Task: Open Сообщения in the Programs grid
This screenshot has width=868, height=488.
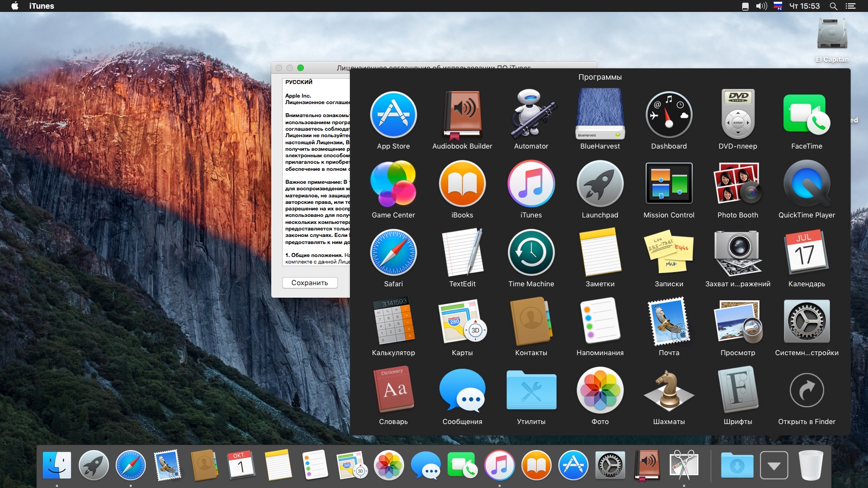Action: (x=462, y=390)
